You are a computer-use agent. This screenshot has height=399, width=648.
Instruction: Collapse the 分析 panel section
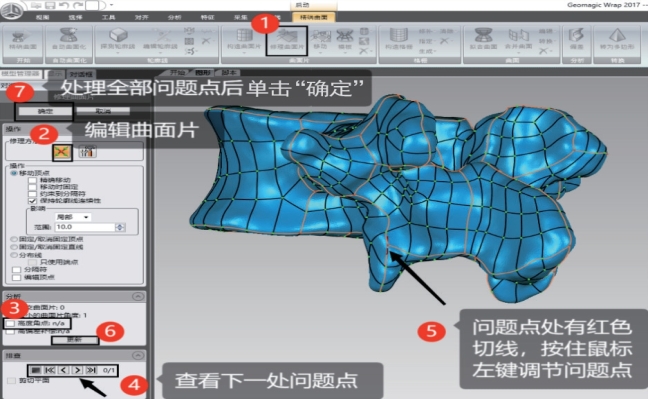138,296
